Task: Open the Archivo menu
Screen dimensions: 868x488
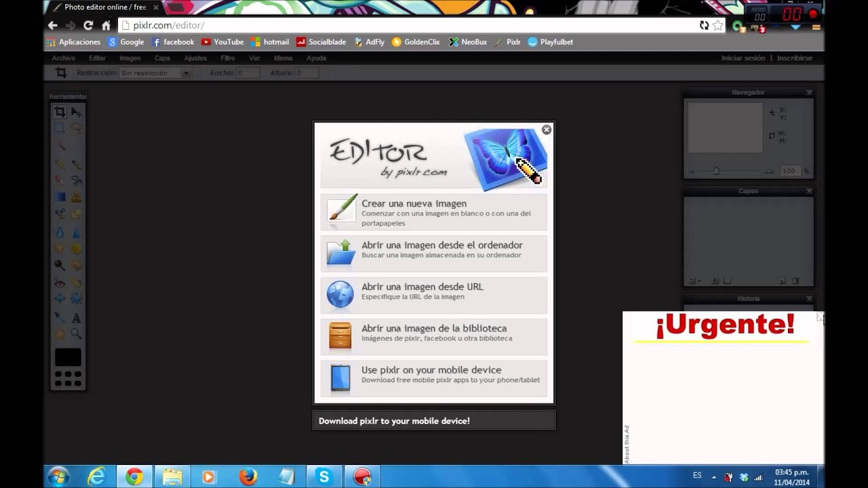Action: pos(64,58)
